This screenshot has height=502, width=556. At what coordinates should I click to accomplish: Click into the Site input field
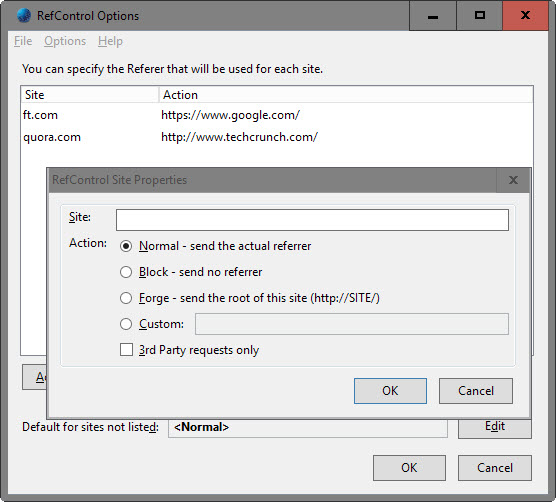pyautogui.click(x=312, y=220)
